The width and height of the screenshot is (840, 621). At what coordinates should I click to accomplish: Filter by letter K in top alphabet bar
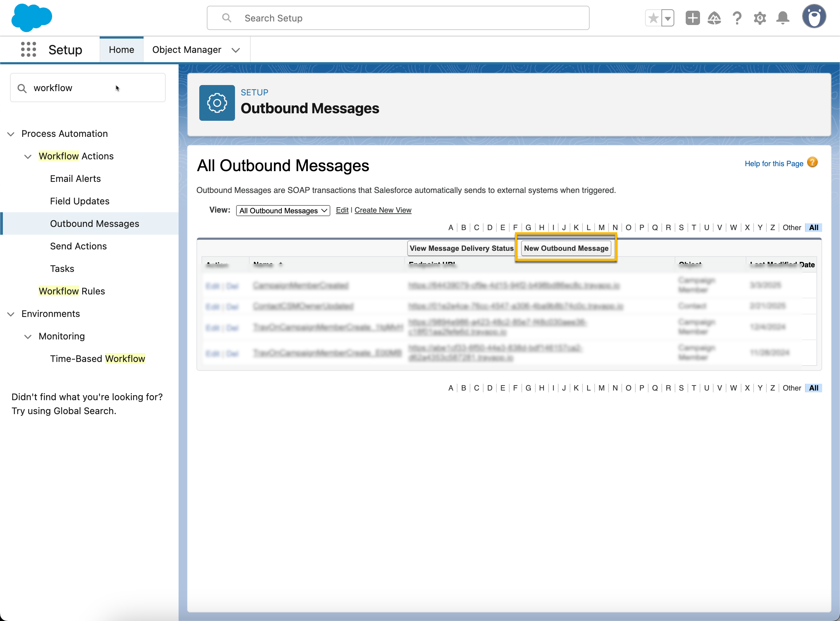[x=576, y=227]
